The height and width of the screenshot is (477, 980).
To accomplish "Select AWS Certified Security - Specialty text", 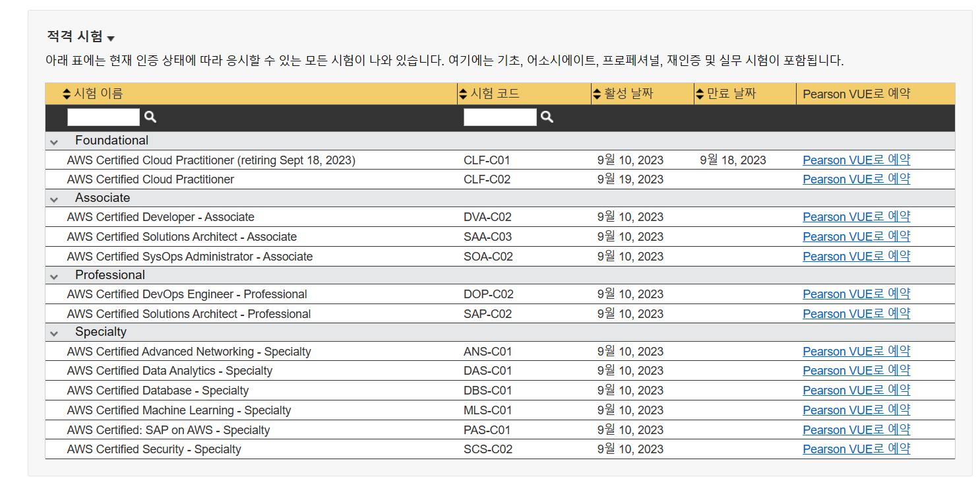I will 154,449.
